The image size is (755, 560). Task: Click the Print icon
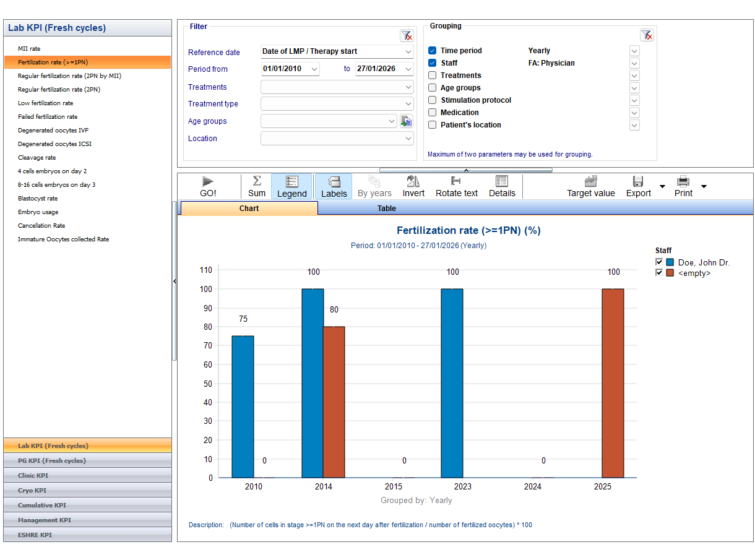point(683,186)
